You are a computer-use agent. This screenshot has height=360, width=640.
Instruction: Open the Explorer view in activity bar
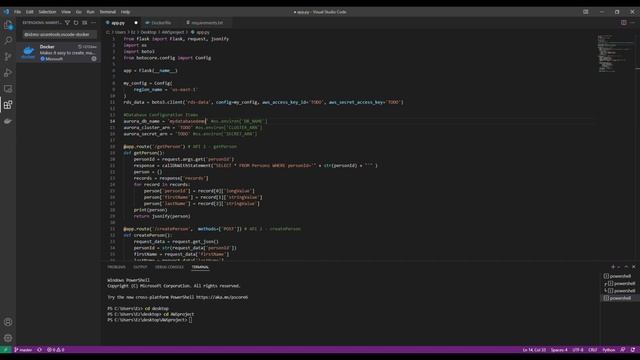pyautogui.click(x=8, y=25)
